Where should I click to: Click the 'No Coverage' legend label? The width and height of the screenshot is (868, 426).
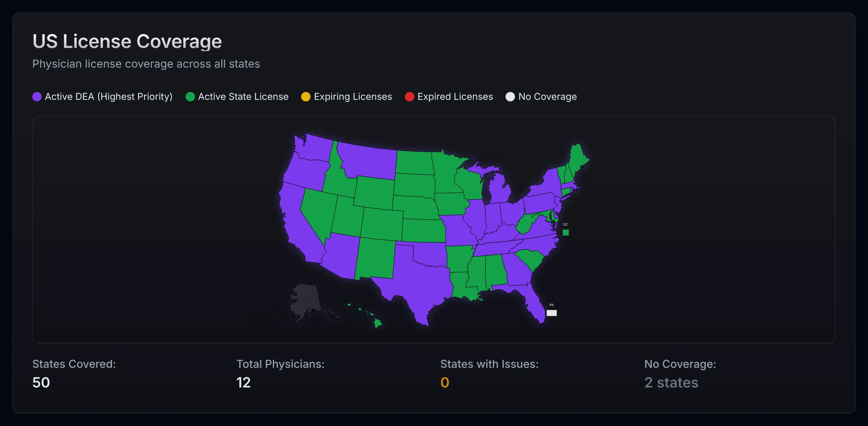pyautogui.click(x=548, y=97)
